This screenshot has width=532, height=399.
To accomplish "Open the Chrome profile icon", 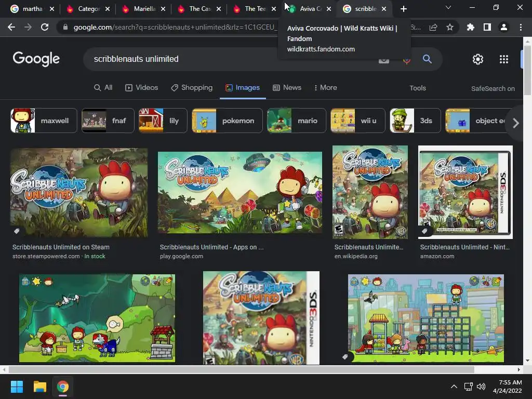I will [x=504, y=27].
